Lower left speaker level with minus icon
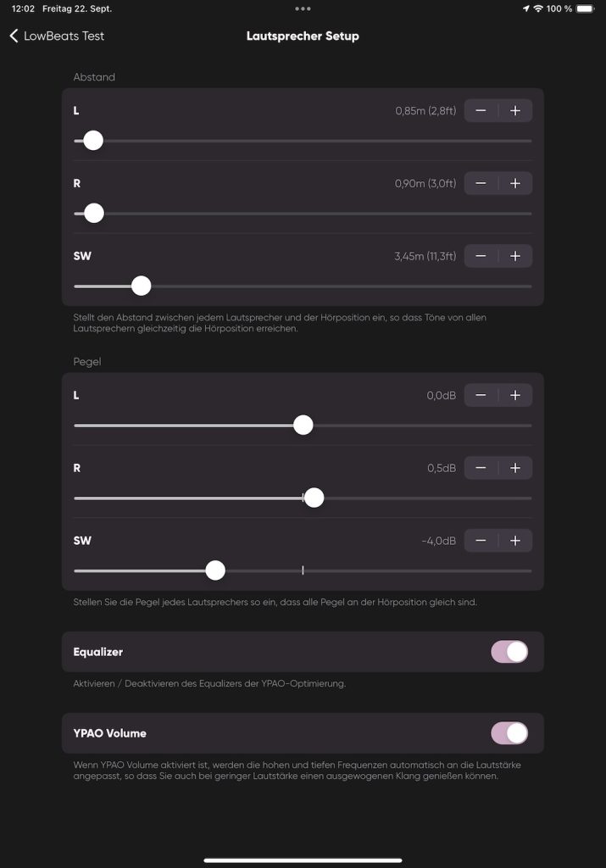The height and width of the screenshot is (868, 606). [481, 395]
